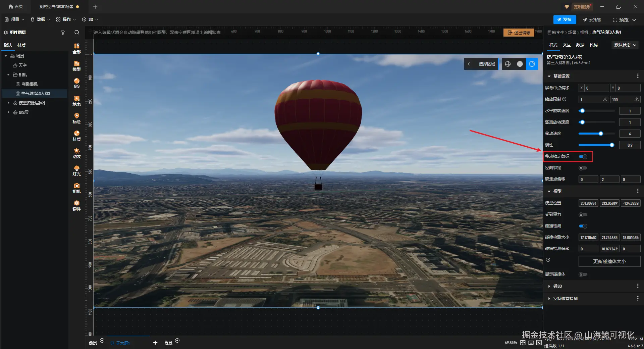Disable the 碰撞检测 switch

[583, 226]
